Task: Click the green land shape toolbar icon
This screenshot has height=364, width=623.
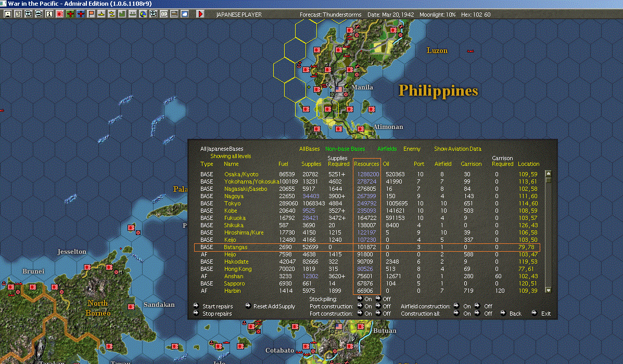Action: 122,14
